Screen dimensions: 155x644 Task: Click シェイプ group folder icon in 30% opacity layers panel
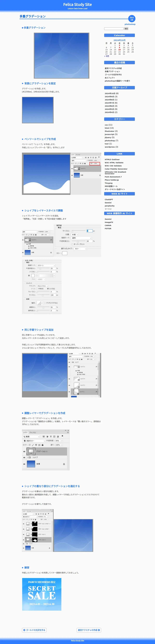click(x=30, y=457)
